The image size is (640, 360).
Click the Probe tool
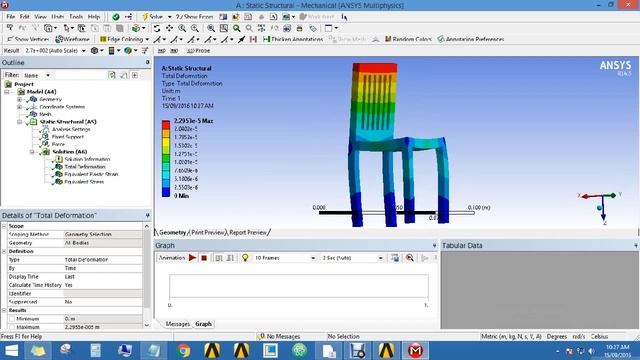(x=198, y=51)
